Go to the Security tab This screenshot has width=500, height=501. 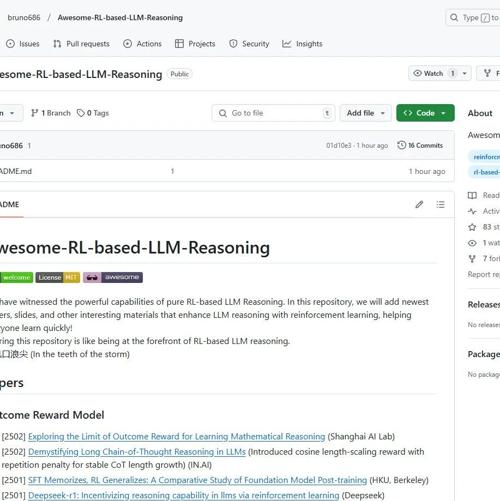(x=249, y=44)
